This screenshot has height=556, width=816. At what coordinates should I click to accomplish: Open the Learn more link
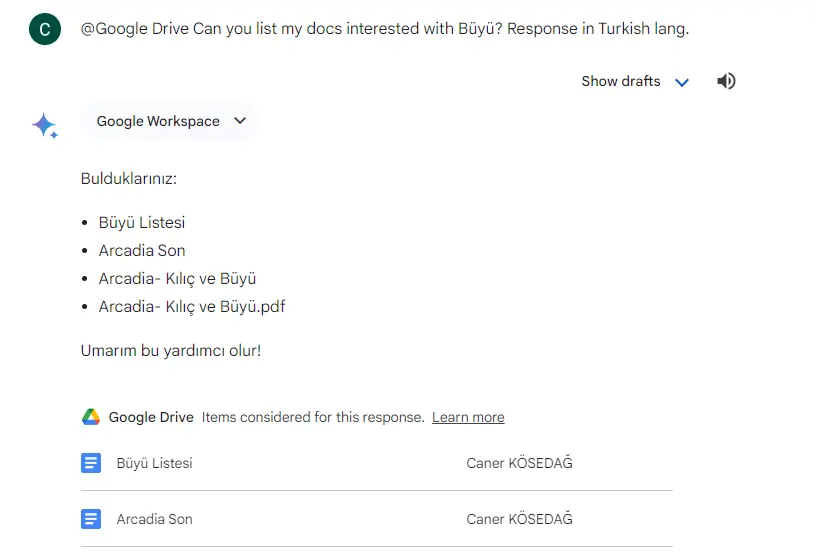coord(468,417)
